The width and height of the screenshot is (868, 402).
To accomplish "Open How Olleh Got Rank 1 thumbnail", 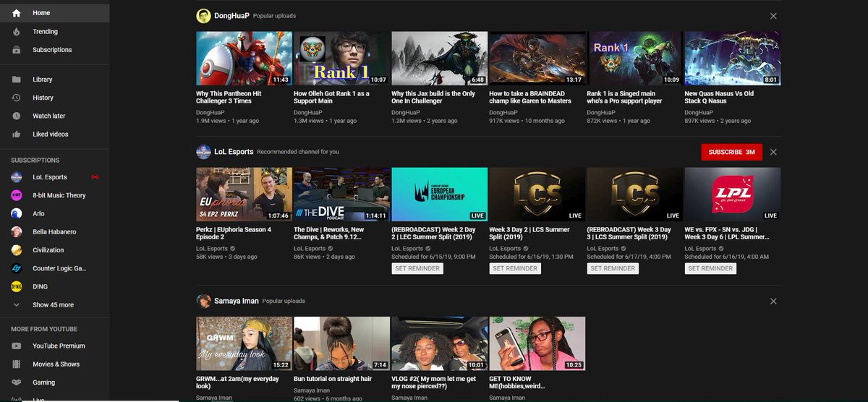I will click(x=341, y=58).
